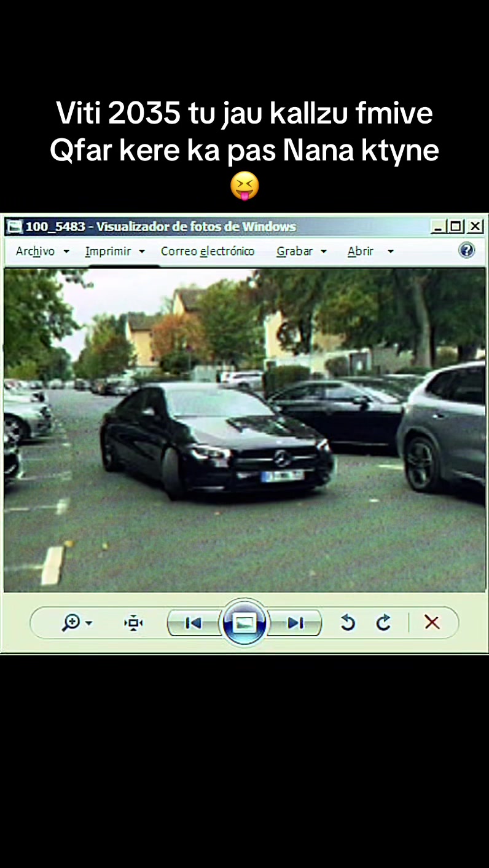Click the caption line "Qfar kere ka pas Nana ktyne"
The image size is (489, 868).
pos(244,151)
